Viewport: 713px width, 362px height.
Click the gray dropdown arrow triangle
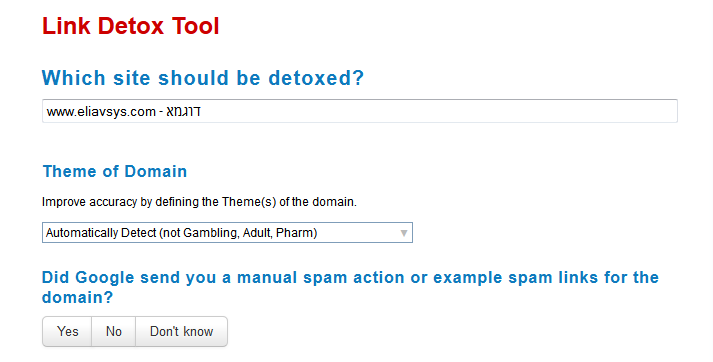[403, 233]
